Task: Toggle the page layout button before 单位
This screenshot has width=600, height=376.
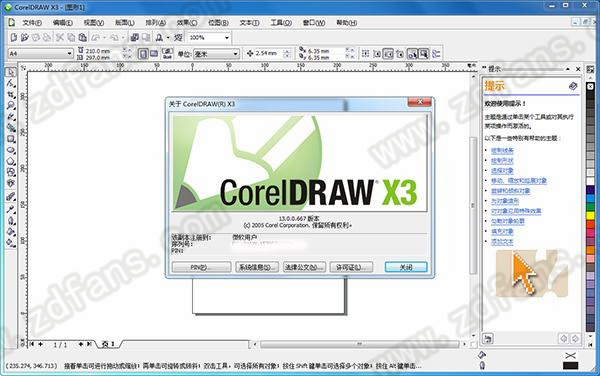Action: point(167,54)
